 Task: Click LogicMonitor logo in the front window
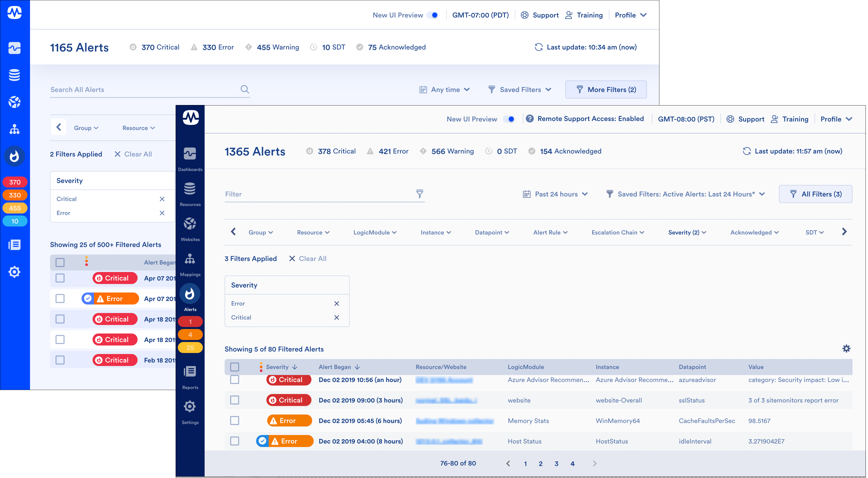[x=190, y=117]
